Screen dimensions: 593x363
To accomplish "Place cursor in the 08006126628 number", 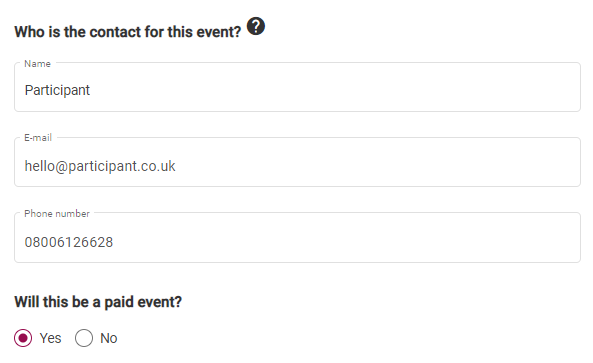I will click(x=69, y=242).
